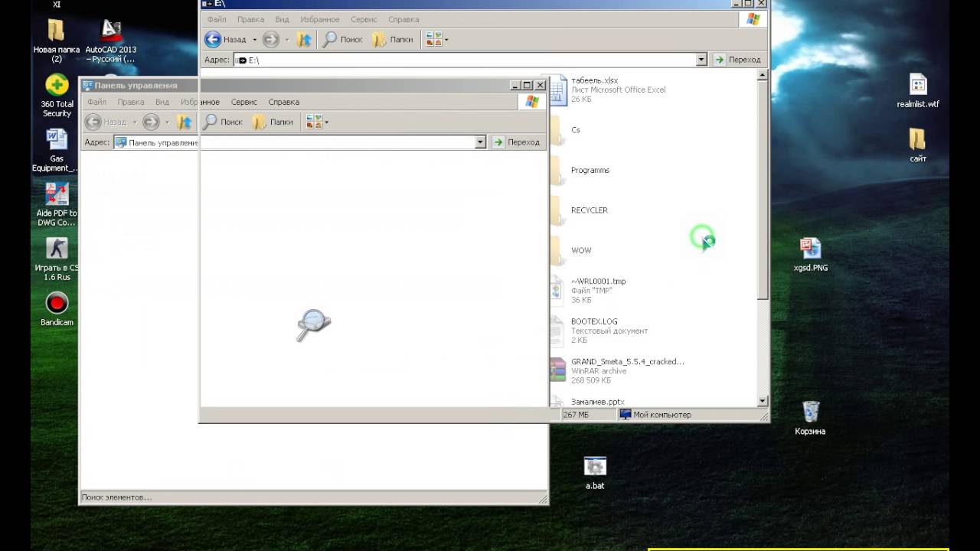Open realmlist.wtf file on desktop

coord(918,91)
